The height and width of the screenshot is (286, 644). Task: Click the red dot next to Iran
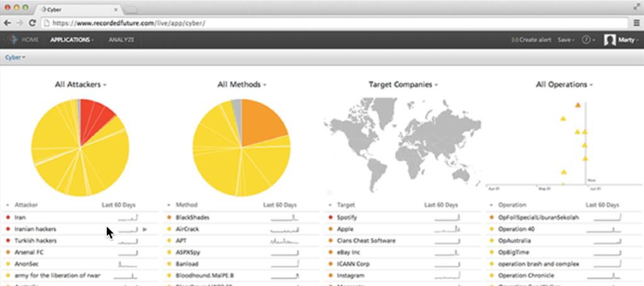[x=8, y=217]
